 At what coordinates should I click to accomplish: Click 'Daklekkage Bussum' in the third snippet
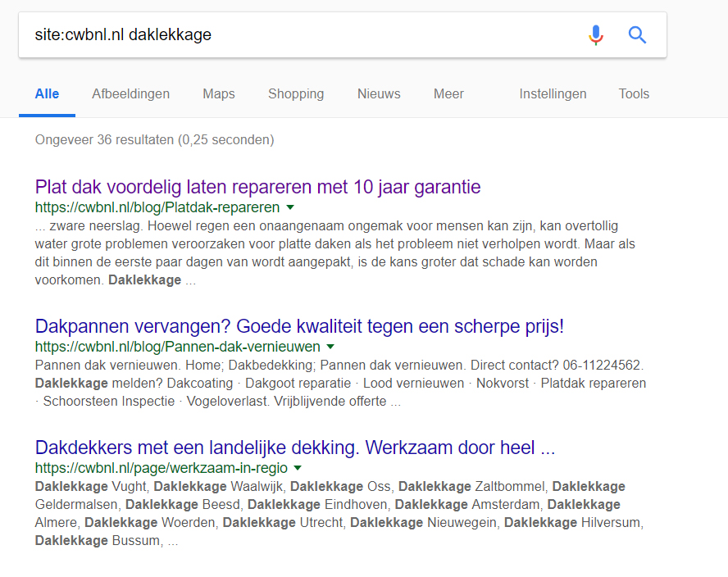pos(98,541)
